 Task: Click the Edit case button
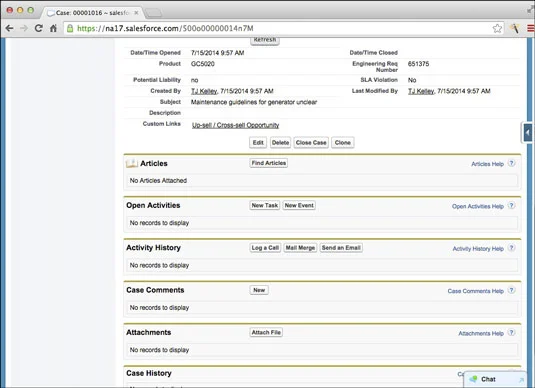258,143
